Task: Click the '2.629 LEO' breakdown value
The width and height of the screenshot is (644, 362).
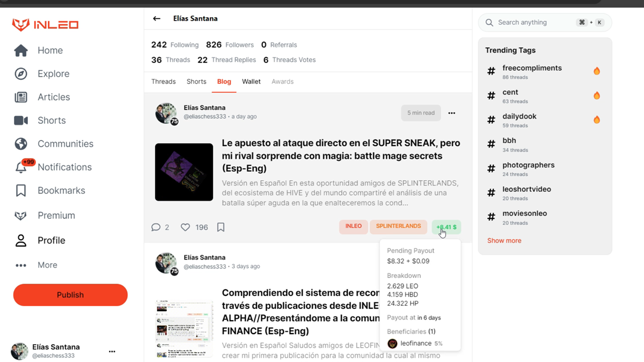Action: (x=402, y=286)
